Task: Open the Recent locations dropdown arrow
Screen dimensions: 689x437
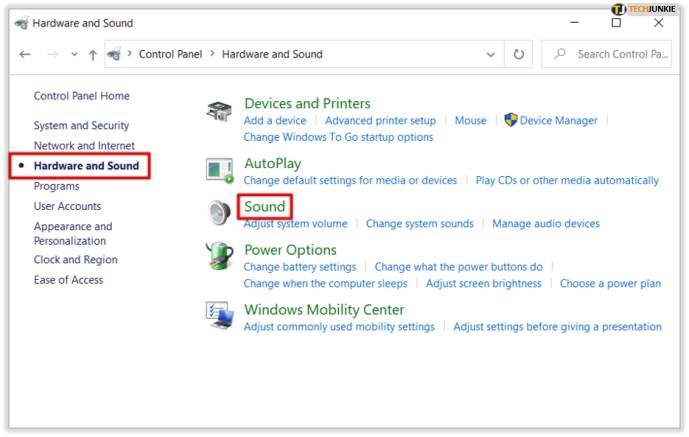Action: click(74, 54)
